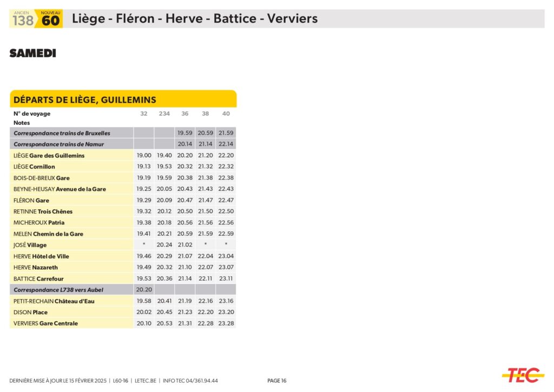Click the "Dernière mise à jour" date text
This screenshot has height=392, width=554.
59,381
